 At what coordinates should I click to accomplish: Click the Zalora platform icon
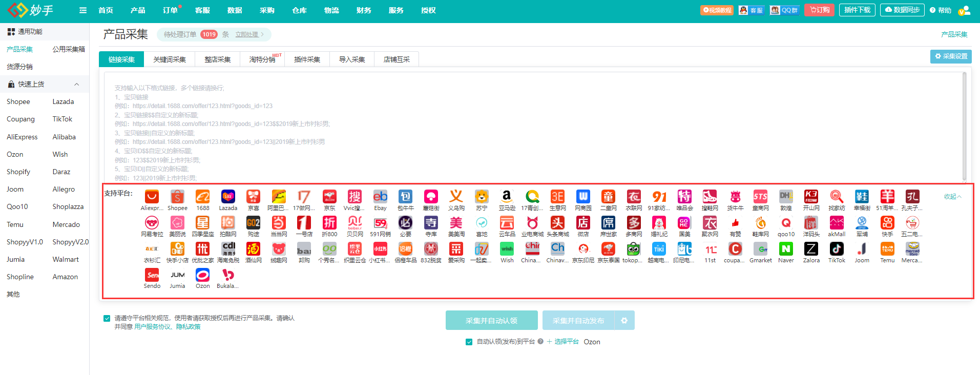click(811, 249)
